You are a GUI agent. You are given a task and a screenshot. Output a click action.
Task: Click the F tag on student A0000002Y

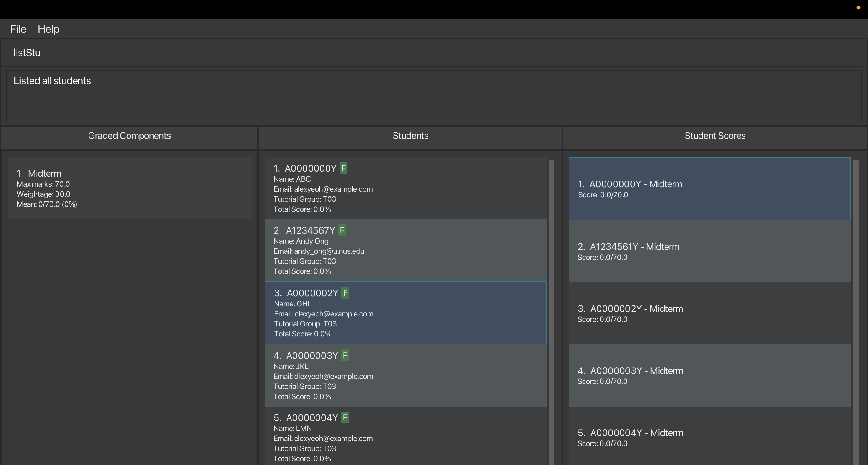[x=345, y=293]
